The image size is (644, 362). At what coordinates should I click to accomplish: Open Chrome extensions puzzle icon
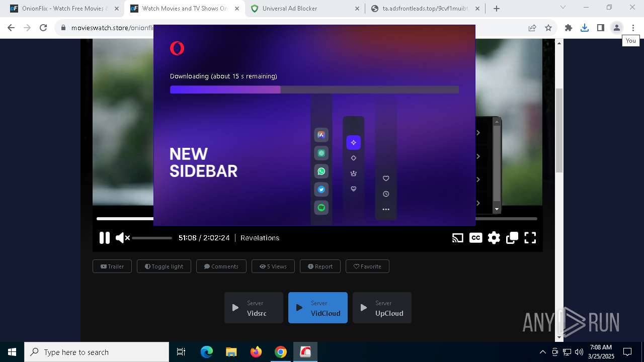tap(569, 28)
